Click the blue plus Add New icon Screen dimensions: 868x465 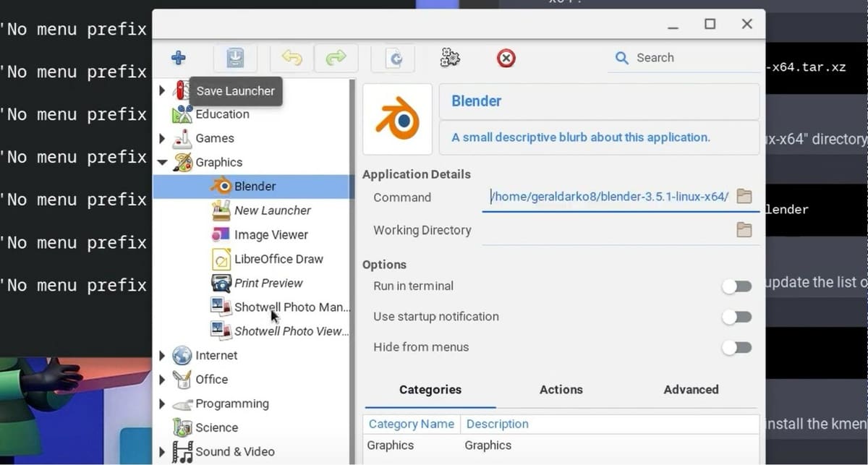pyautogui.click(x=179, y=58)
